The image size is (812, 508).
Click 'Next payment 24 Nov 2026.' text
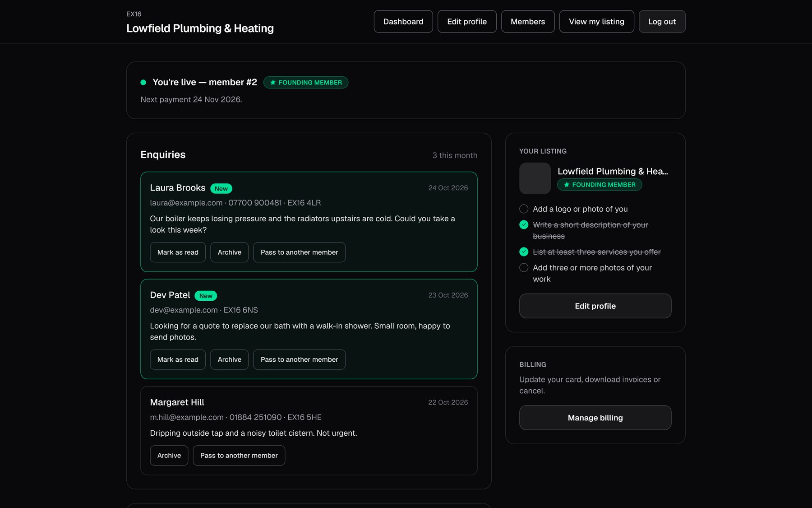tap(191, 99)
